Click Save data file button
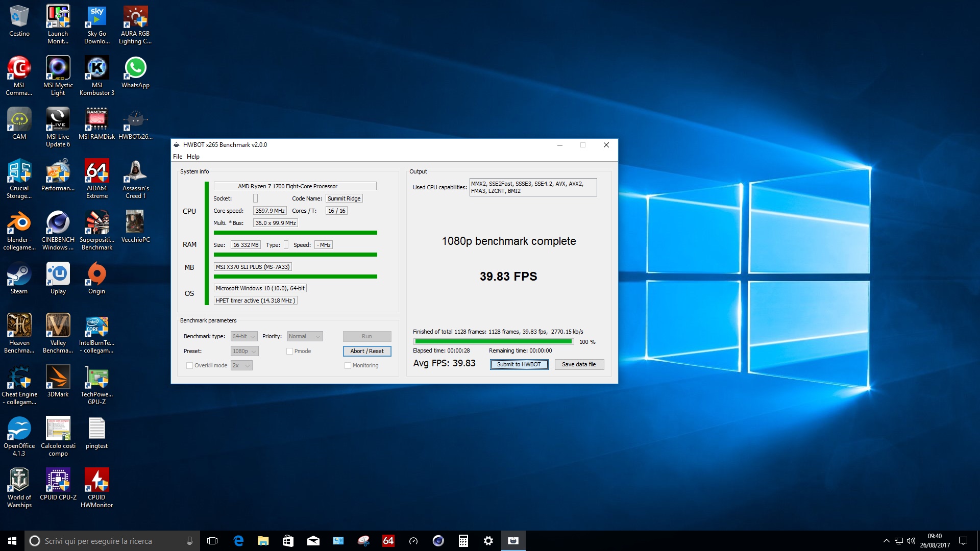Viewport: 980px width, 551px height. 579,364
